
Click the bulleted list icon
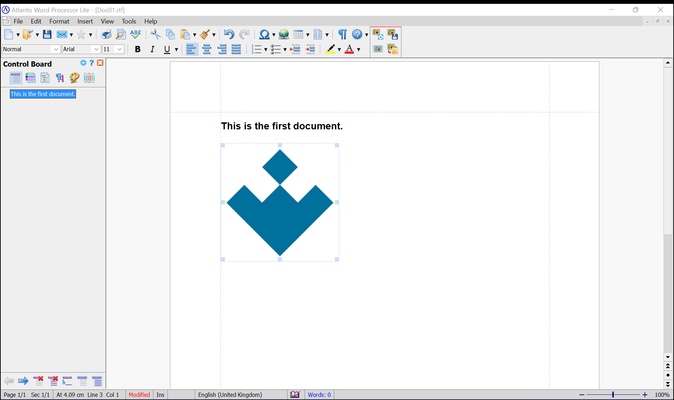276,49
